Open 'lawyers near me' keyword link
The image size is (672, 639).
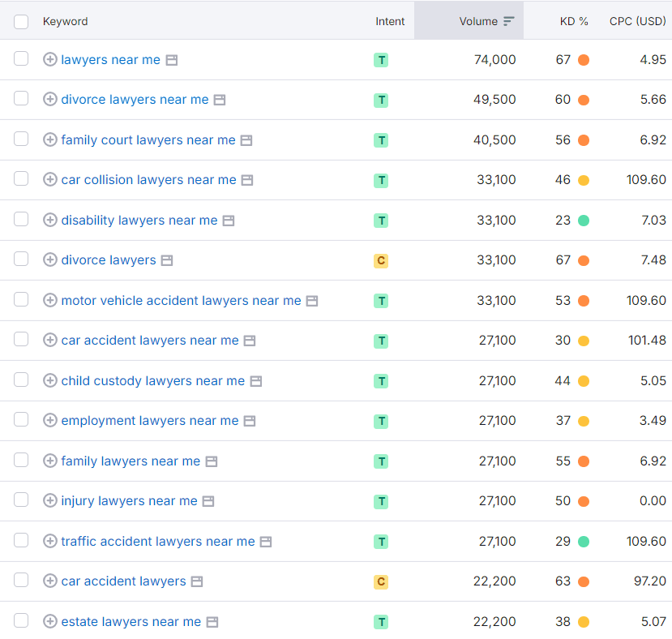coord(110,60)
